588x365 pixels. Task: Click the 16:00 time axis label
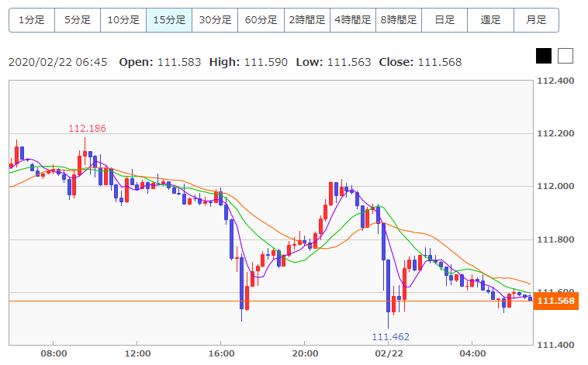click(x=221, y=353)
